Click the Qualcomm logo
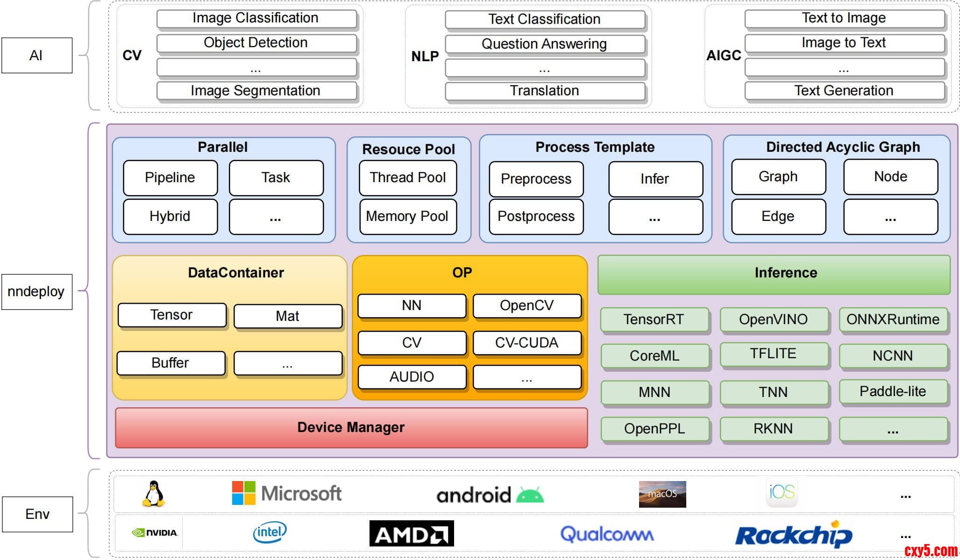This screenshot has width=960, height=560. [x=607, y=534]
